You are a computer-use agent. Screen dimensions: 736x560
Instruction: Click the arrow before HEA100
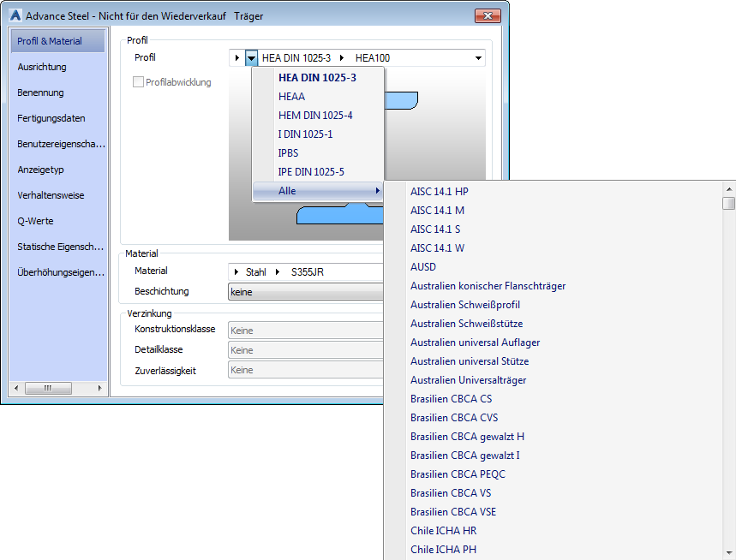342,58
